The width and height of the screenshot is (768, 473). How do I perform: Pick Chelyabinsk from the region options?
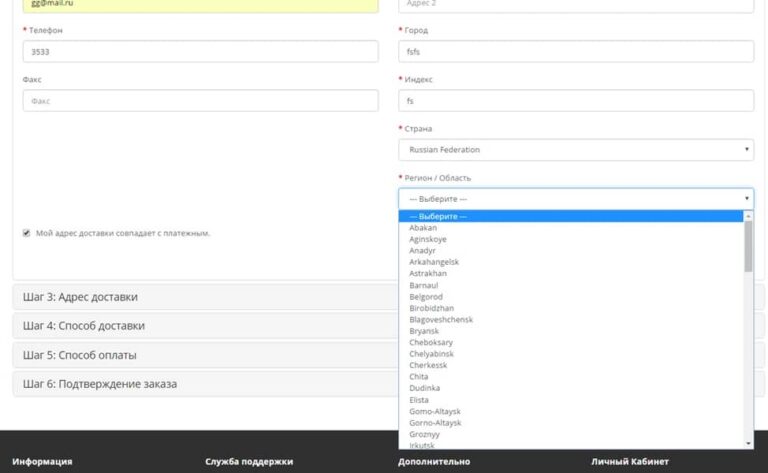click(431, 354)
